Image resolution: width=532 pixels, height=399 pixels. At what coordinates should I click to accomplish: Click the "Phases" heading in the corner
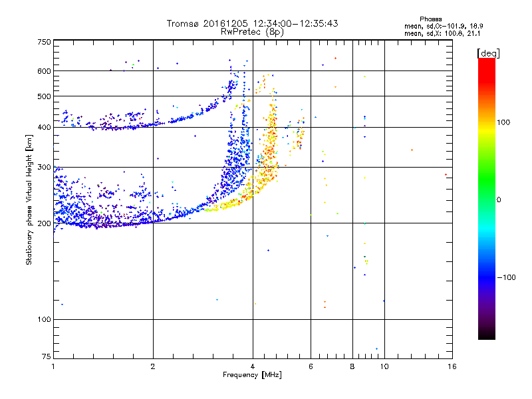430,19
